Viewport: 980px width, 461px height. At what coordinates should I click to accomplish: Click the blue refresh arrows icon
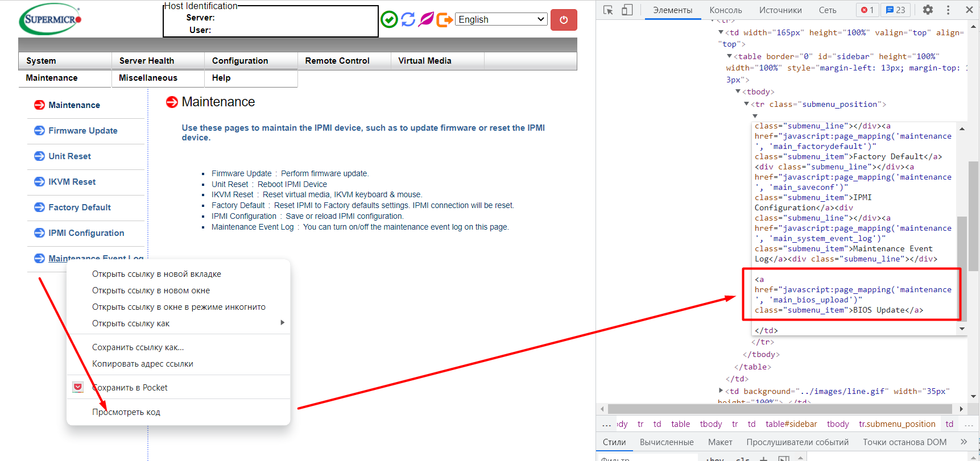pyautogui.click(x=408, y=19)
